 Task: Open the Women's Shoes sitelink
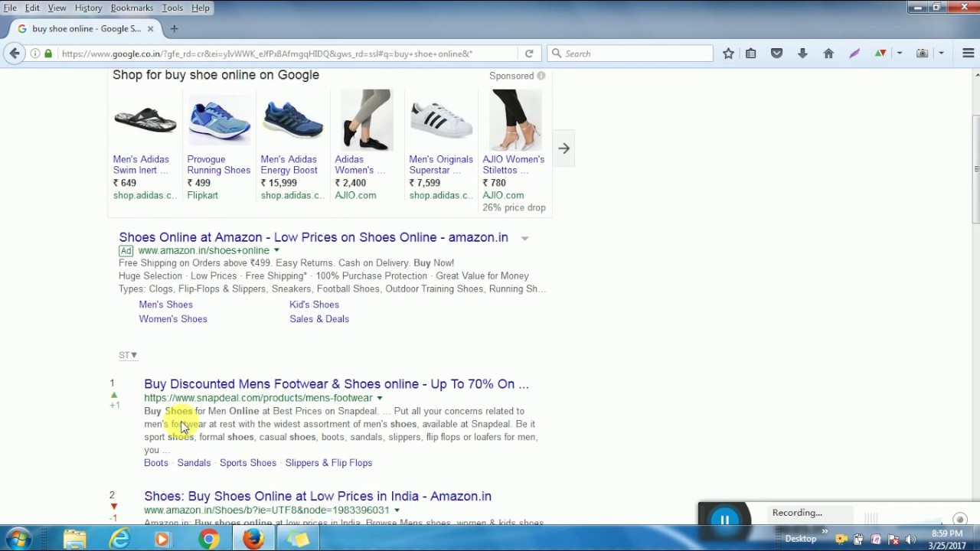pos(173,319)
